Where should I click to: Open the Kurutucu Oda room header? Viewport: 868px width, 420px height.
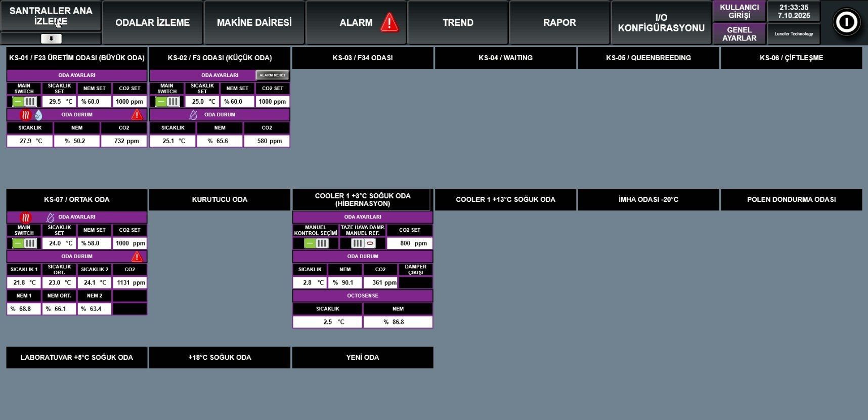(220, 199)
